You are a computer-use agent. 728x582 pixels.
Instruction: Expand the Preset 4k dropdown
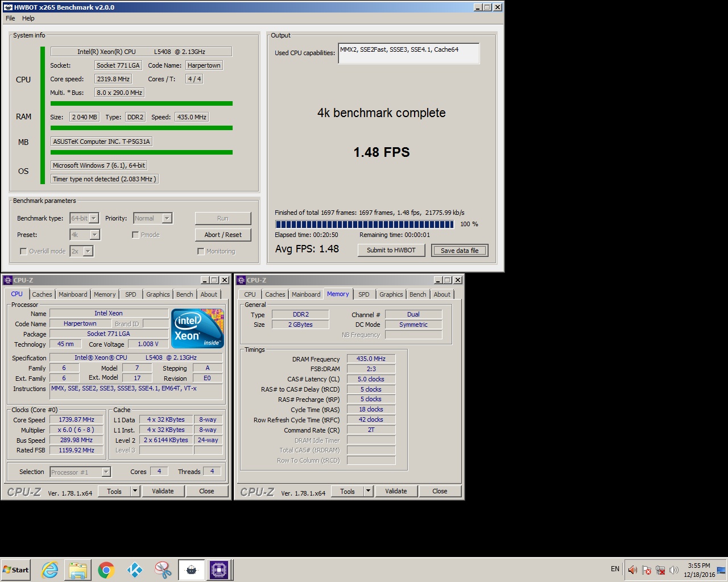tap(94, 235)
